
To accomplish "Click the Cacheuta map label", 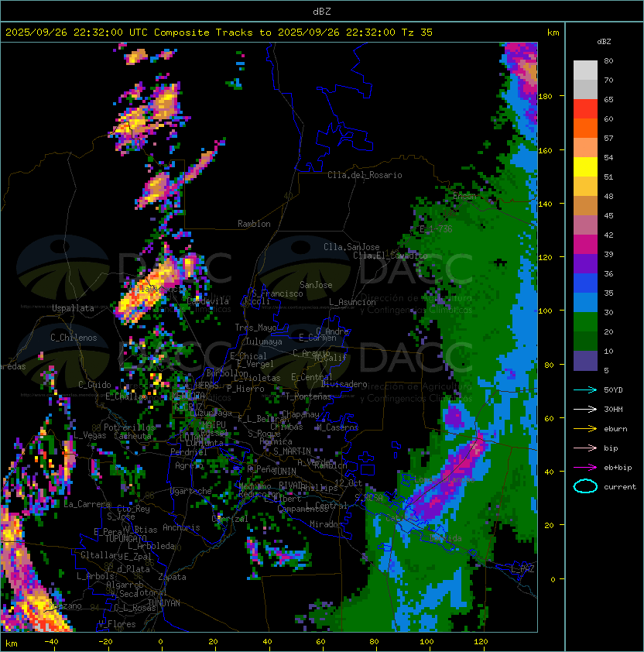I will pos(132,436).
